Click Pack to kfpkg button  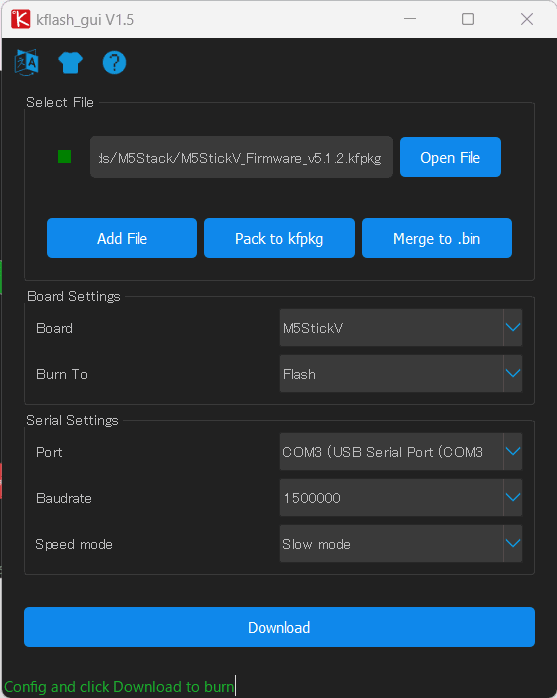click(279, 238)
